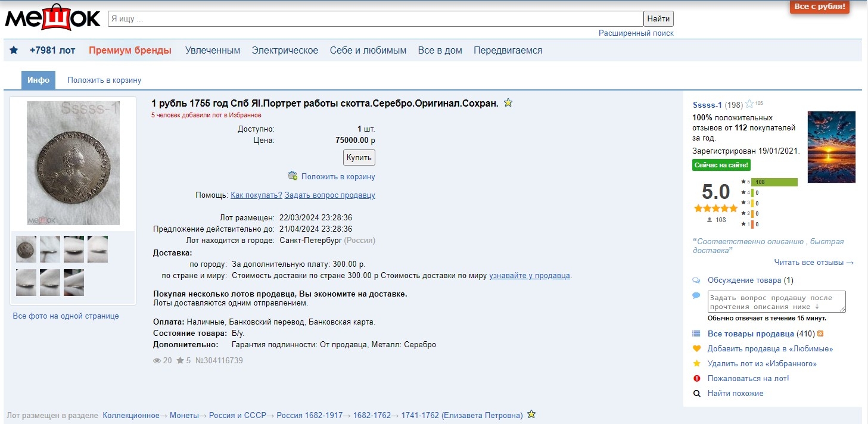Click the list icon for Все товары продавца
The height and width of the screenshot is (424, 868).
pyautogui.click(x=696, y=333)
